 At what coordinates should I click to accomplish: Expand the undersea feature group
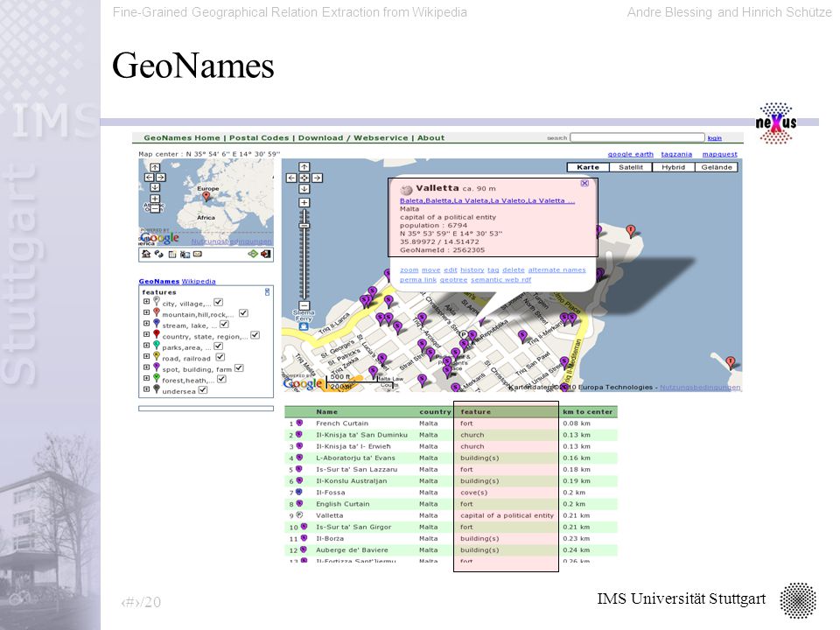(x=146, y=389)
